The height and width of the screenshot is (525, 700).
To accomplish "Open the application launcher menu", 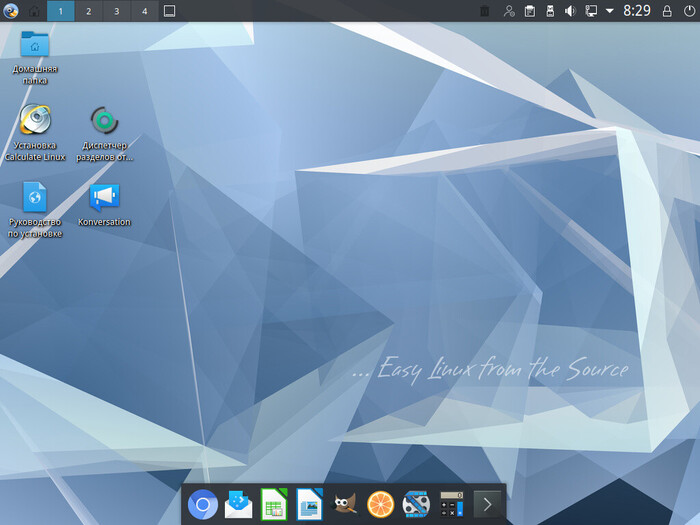I will pyautogui.click(x=10, y=11).
